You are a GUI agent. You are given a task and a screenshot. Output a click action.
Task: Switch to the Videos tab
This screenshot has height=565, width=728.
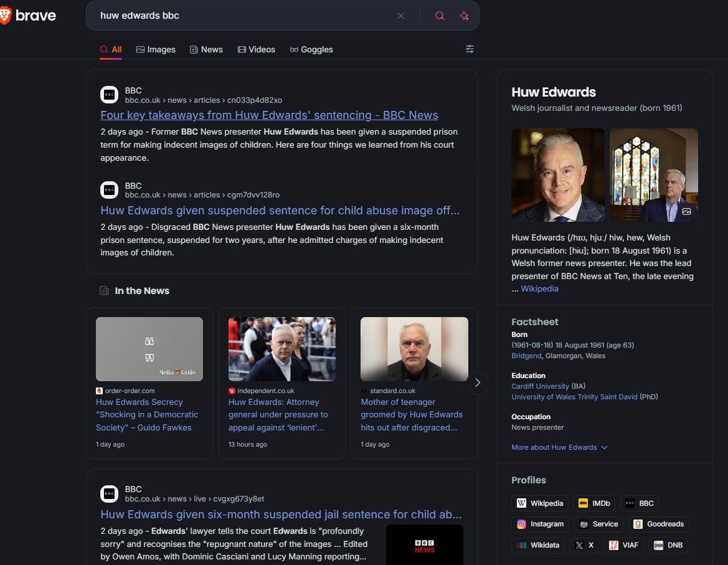pyautogui.click(x=257, y=49)
